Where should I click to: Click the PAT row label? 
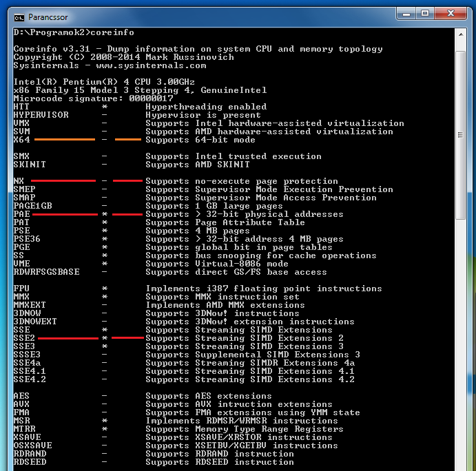tap(21, 222)
